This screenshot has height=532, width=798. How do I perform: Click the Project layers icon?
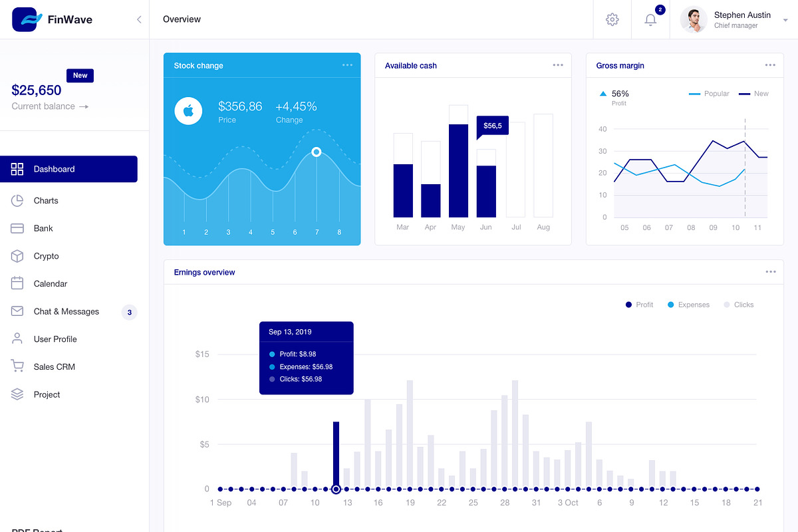(17, 394)
